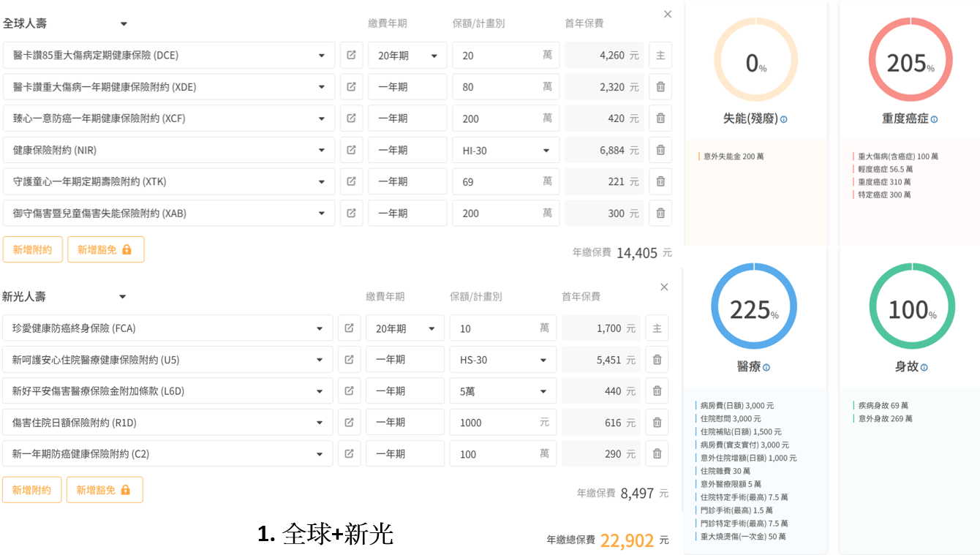Viewport: 980px width, 555px height.
Task: Remove the 新光人壽 policy section
Action: click(x=664, y=287)
